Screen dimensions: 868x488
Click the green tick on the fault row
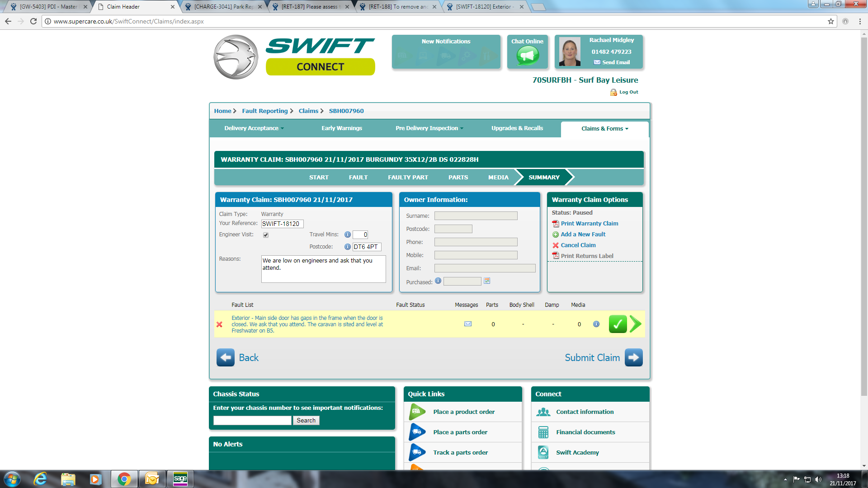point(618,324)
